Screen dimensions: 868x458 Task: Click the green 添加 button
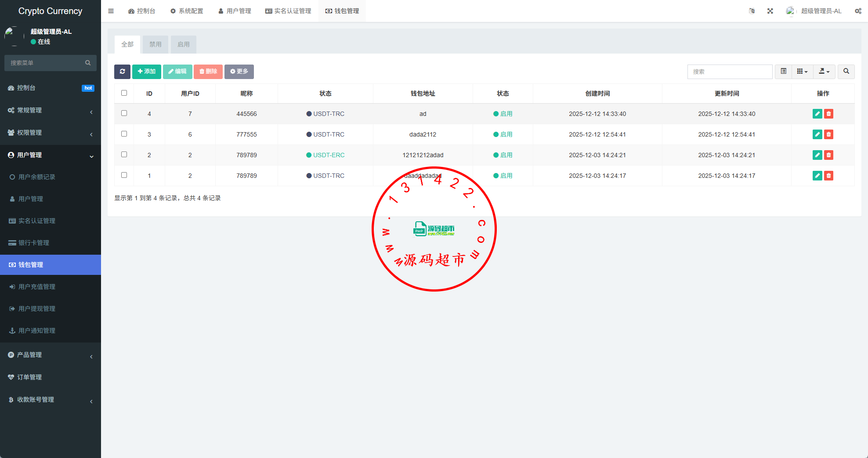point(147,72)
